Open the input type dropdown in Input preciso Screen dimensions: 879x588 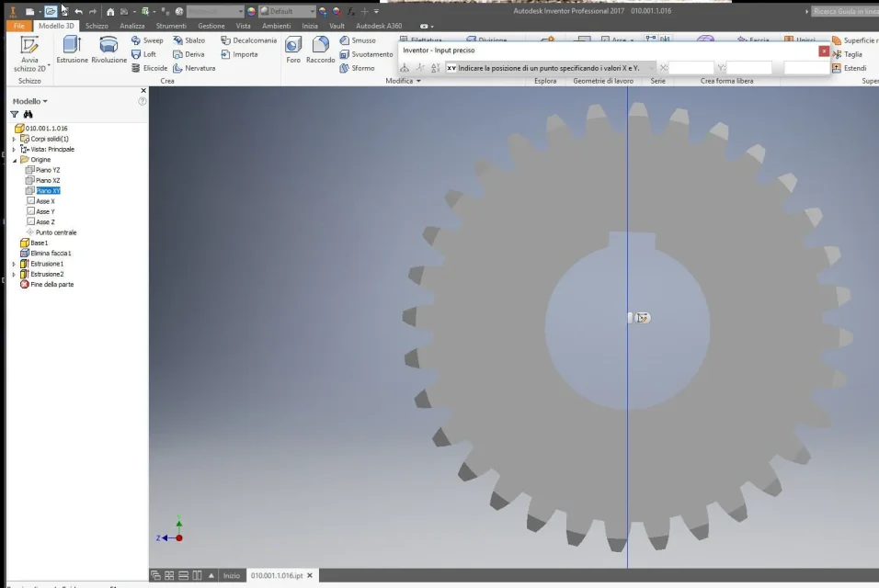tap(551, 68)
